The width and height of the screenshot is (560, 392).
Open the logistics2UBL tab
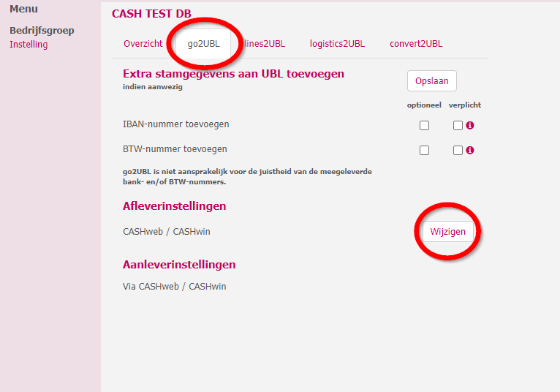coord(337,44)
